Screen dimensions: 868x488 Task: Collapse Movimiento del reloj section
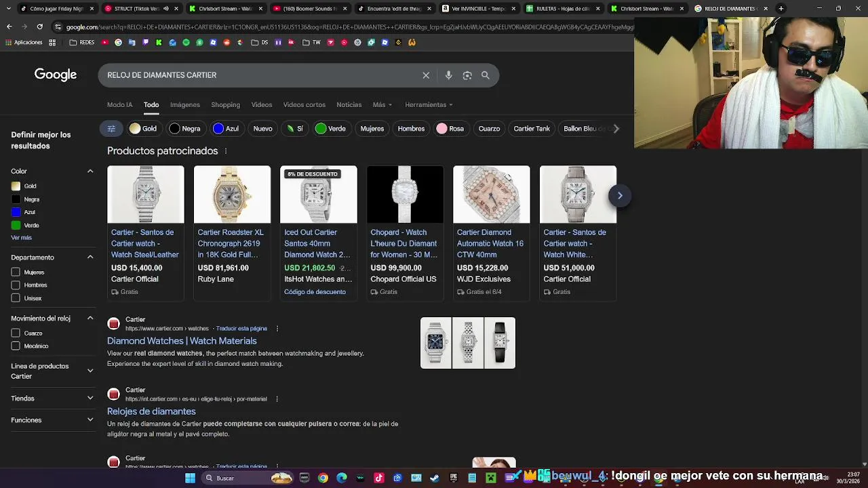pos(90,319)
